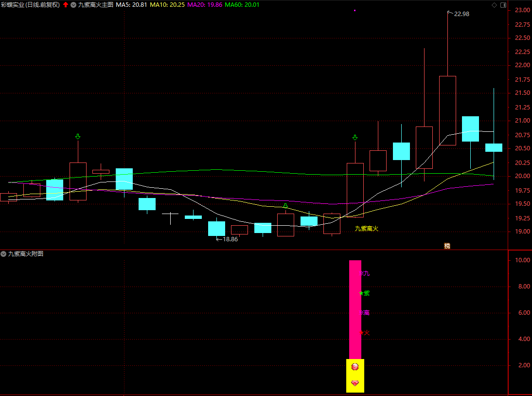Select the candle marked with 18.86 low

[216, 228]
